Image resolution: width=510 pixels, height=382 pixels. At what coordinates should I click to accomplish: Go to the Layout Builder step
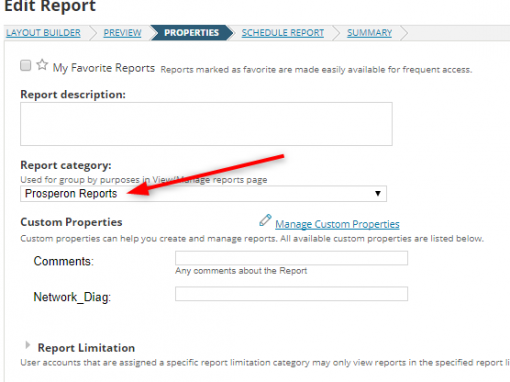[x=43, y=33]
